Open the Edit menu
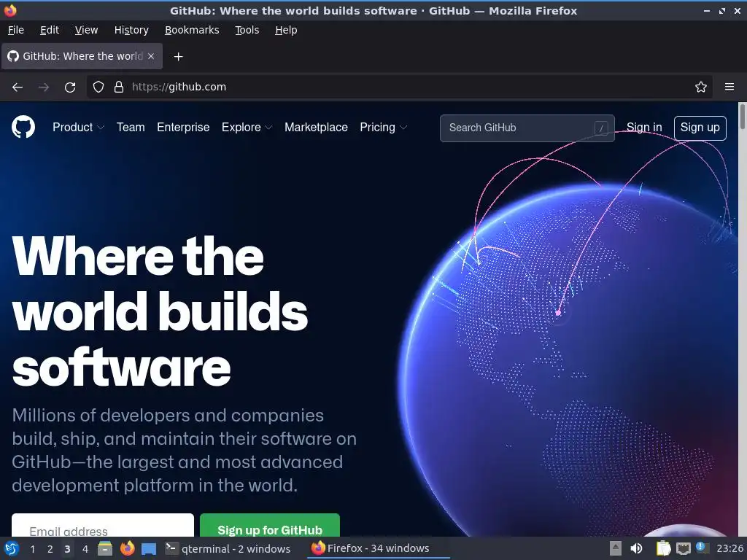 (50, 30)
